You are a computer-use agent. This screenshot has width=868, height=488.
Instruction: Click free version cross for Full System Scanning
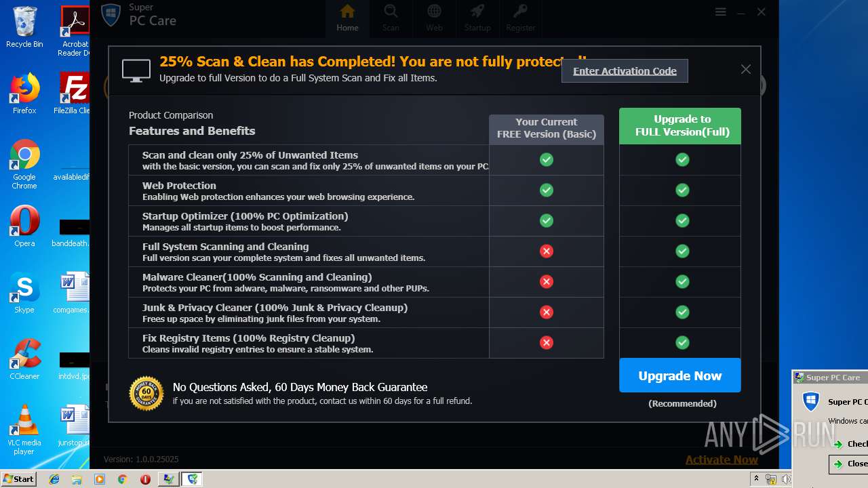click(x=547, y=251)
